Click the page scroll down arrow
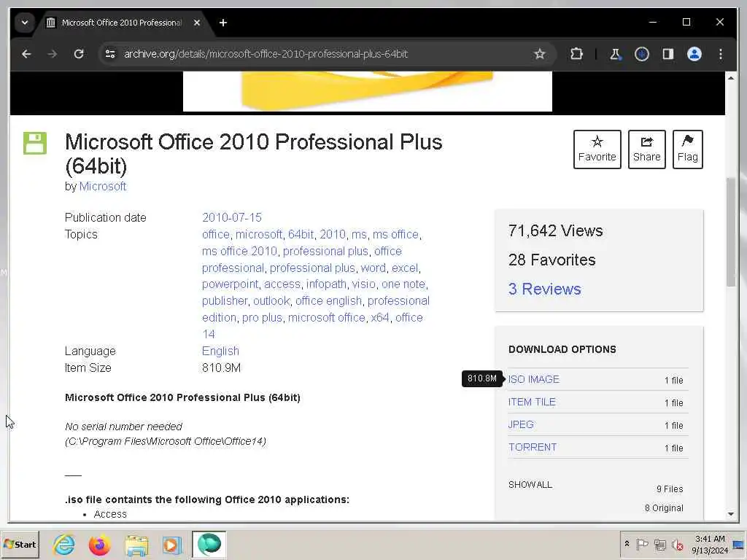747x560 pixels. [731, 514]
